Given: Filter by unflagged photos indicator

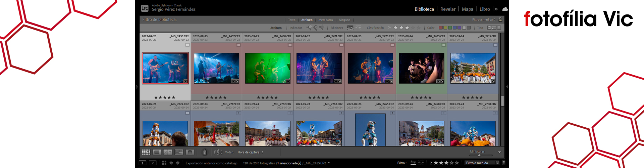Looking at the screenshot, I should 315,28.
